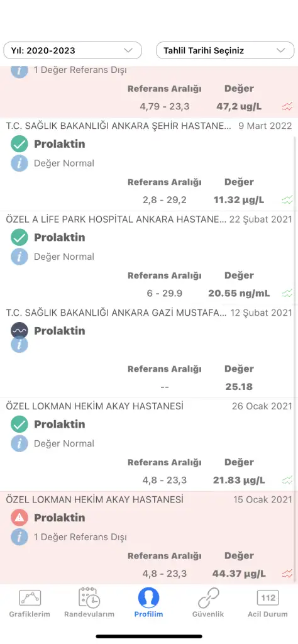
Task: Tap the red trend icon beside 44.37 µg/L
Action: 287,574
